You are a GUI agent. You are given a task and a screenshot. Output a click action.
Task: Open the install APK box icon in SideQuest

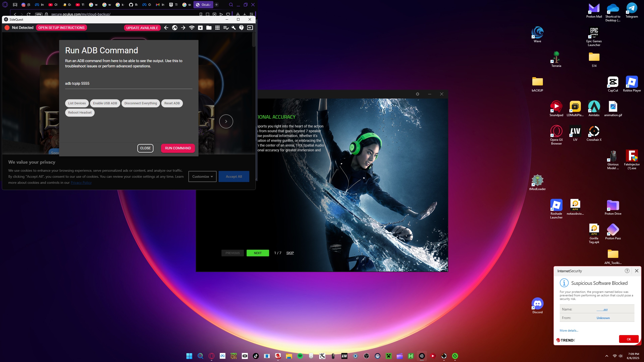[200, 28]
